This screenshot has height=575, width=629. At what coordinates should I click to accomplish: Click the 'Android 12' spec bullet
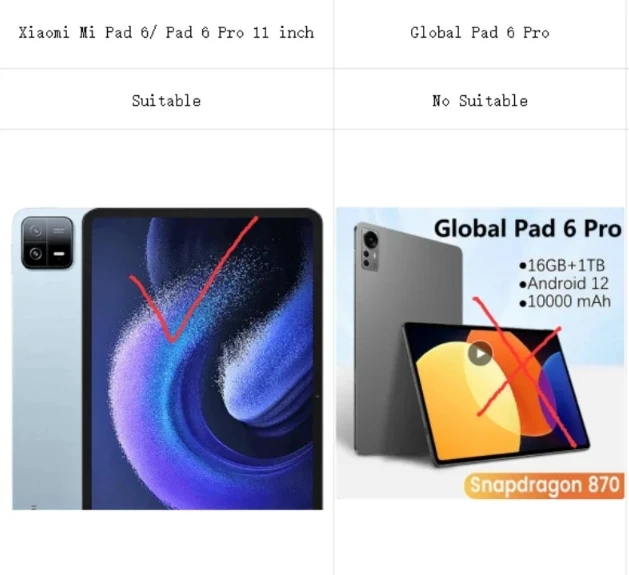(564, 284)
